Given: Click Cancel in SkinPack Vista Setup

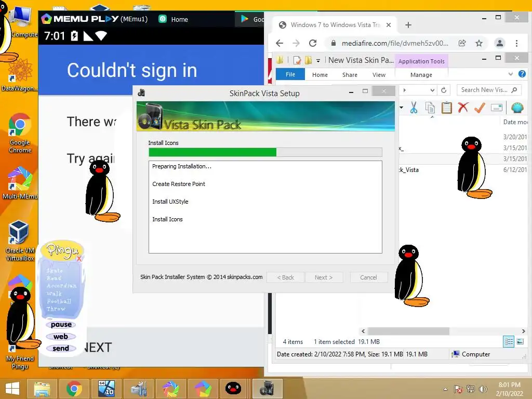Looking at the screenshot, I should (368, 277).
